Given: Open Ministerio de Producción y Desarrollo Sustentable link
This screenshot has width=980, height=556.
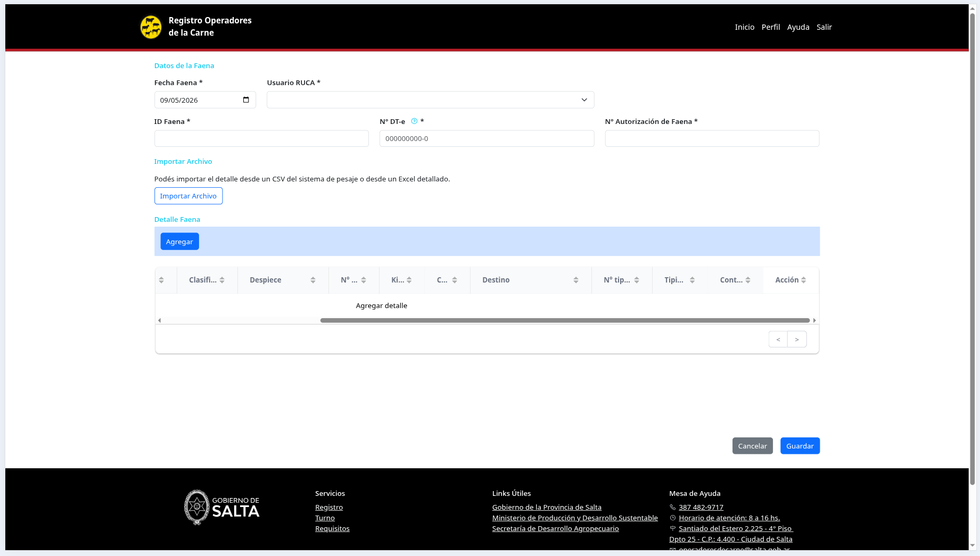Looking at the screenshot, I should (x=575, y=518).
